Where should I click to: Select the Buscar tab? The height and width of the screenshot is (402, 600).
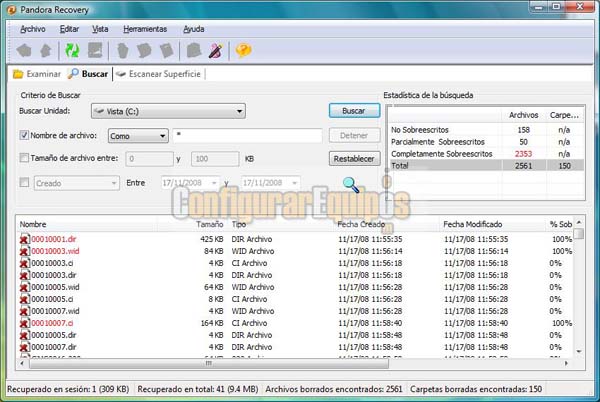coord(88,74)
